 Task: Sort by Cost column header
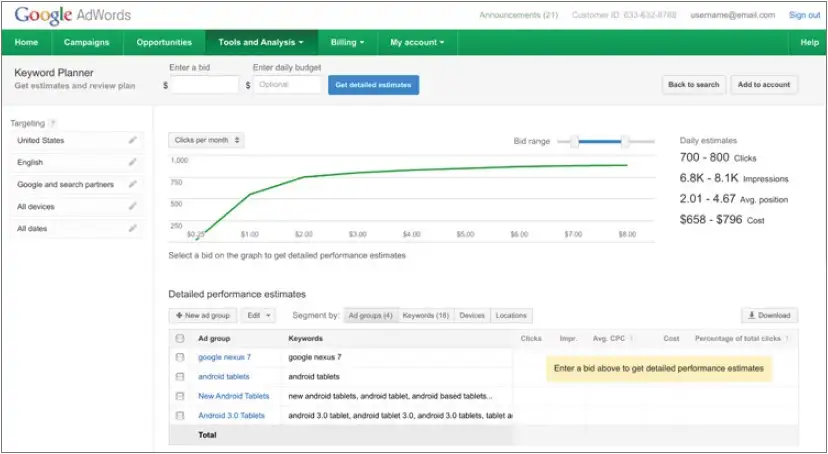click(x=671, y=339)
